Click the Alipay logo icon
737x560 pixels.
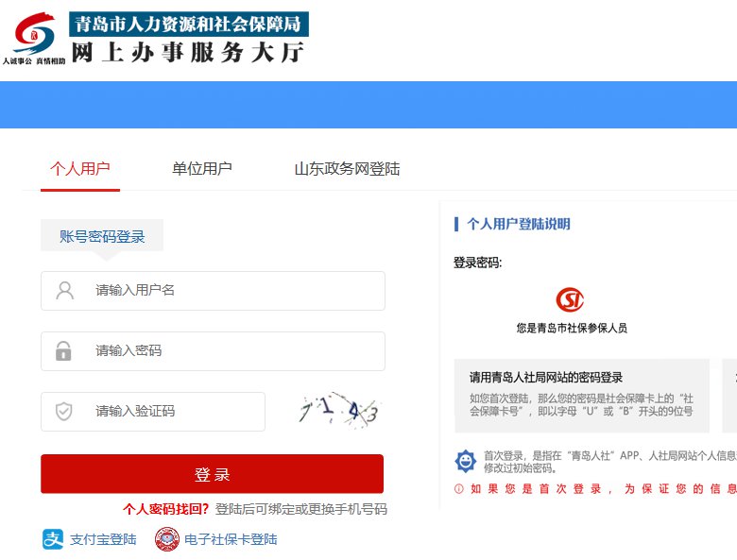(x=53, y=539)
